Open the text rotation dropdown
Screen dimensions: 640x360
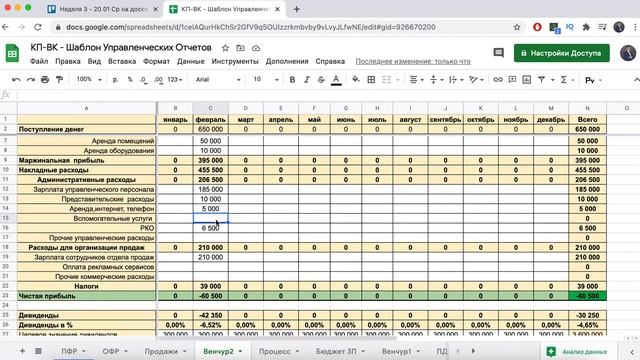coord(476,80)
